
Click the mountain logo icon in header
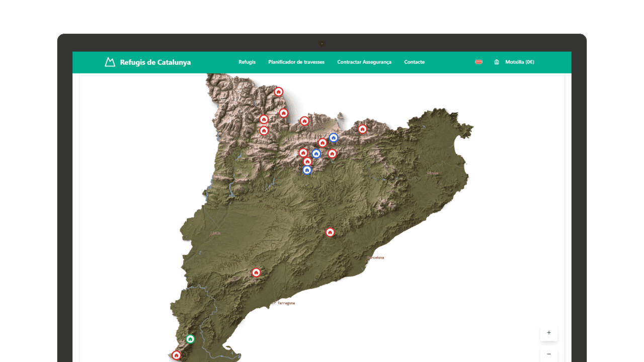[x=110, y=62]
